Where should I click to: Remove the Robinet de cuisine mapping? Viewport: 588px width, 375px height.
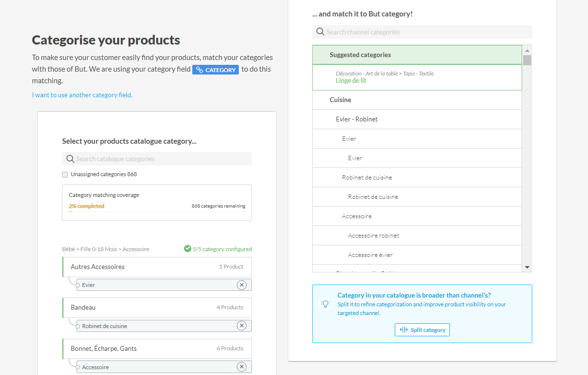(242, 326)
